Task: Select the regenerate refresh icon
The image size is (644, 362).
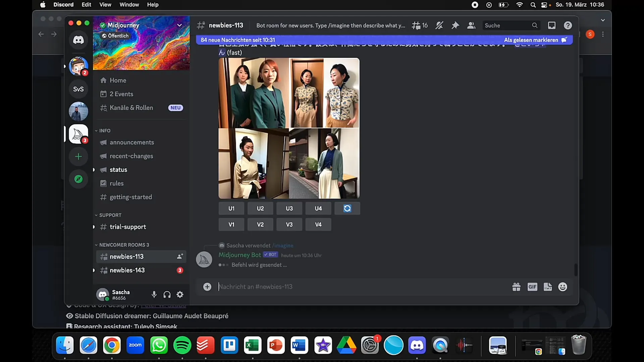Action: [x=347, y=208]
